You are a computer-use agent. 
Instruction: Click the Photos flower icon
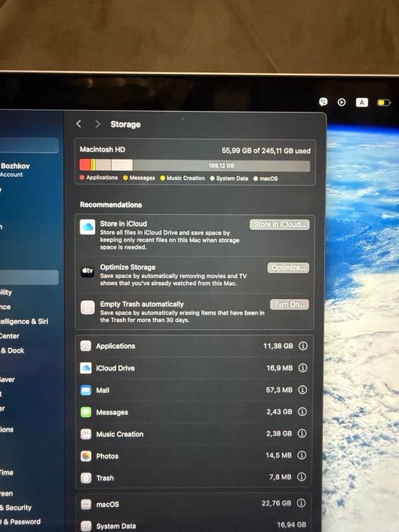tap(86, 456)
